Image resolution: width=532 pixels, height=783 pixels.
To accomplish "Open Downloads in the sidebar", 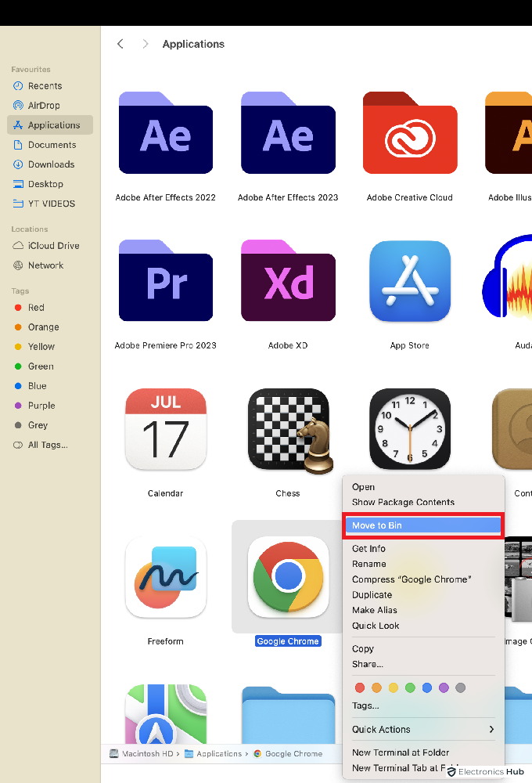I will [x=51, y=164].
